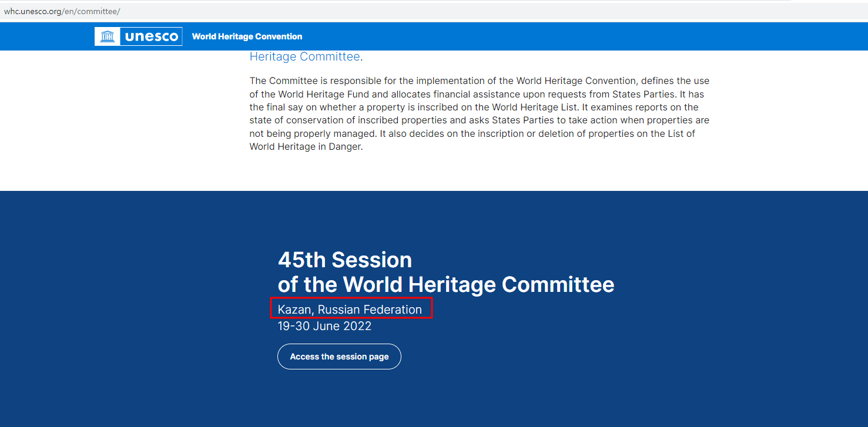
Task: Click the 'of the World Heritage Committee' heading line
Action: [x=446, y=284]
